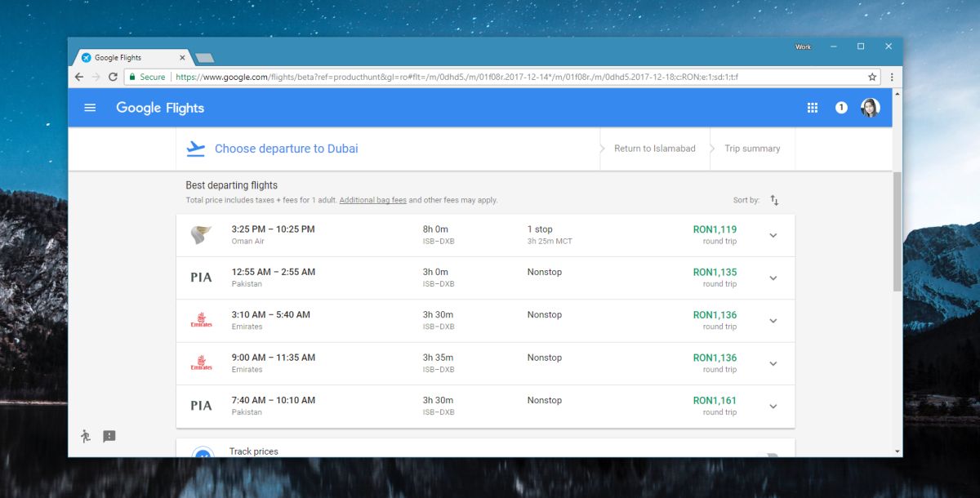
Task: Expand the Oman Air flight details
Action: 773,235
